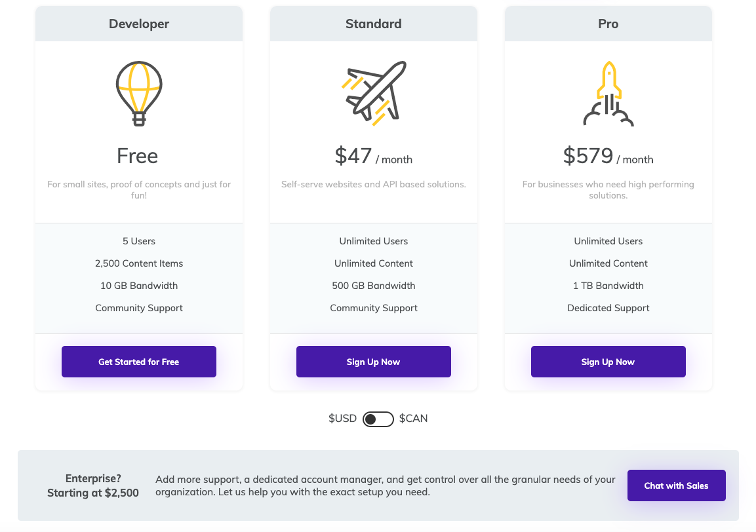This screenshot has width=756, height=532.
Task: Click the hot air balloon icon
Action: pos(139,94)
